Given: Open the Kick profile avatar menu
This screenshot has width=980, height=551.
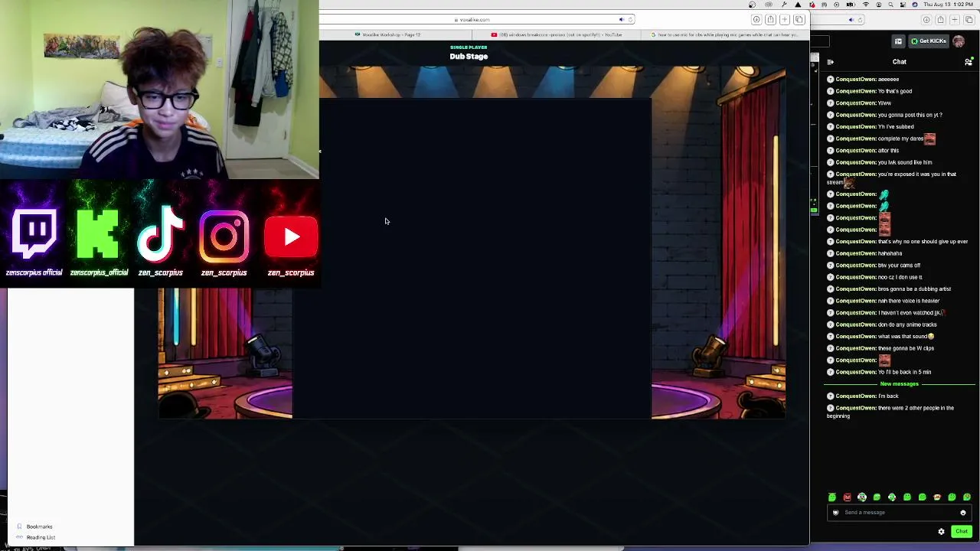Looking at the screenshot, I should coord(959,41).
